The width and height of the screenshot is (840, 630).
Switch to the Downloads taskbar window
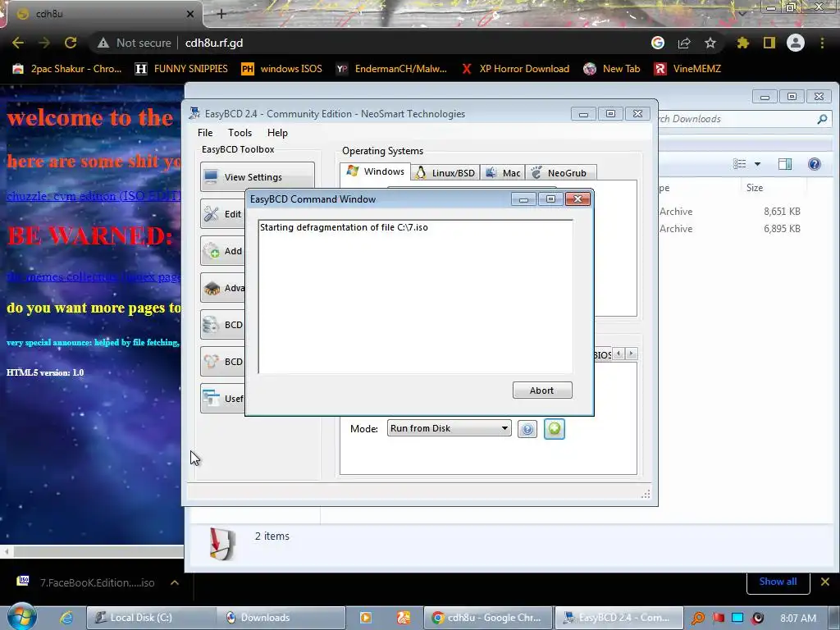(x=281, y=618)
